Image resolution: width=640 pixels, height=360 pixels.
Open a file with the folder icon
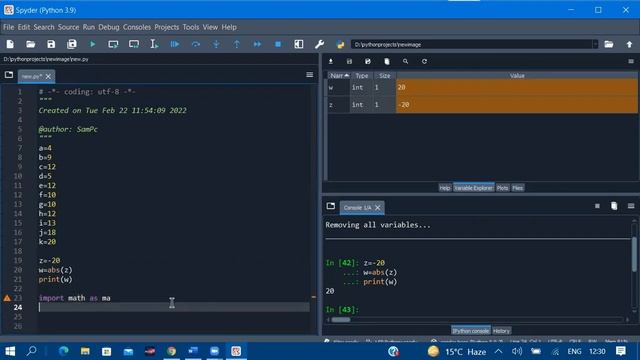(31, 44)
